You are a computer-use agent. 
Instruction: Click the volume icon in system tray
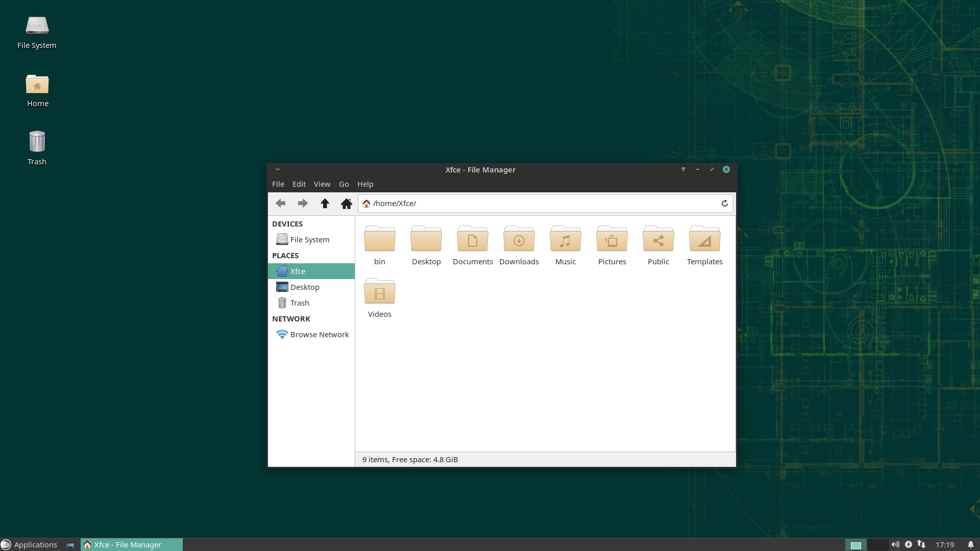[895, 544]
